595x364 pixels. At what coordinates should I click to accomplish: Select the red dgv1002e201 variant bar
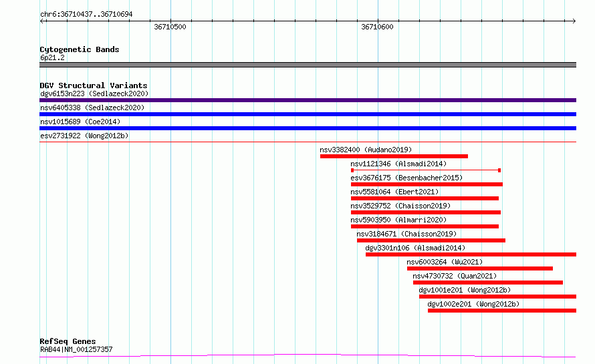pos(502,311)
